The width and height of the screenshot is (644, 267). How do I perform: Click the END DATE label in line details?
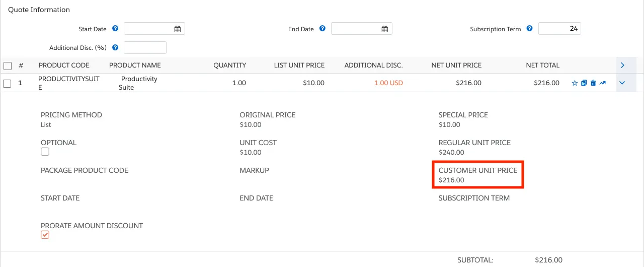point(256,198)
